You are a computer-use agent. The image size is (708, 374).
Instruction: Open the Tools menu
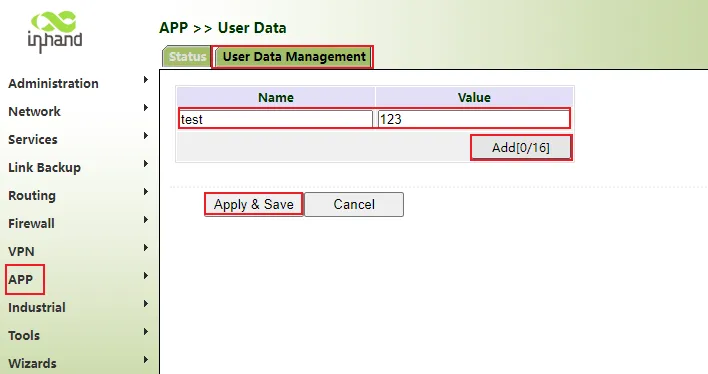click(x=24, y=336)
